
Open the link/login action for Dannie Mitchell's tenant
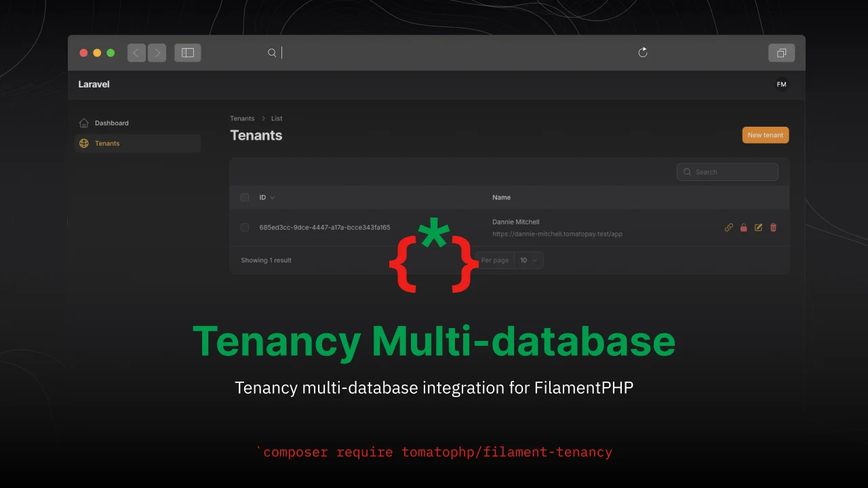click(729, 227)
